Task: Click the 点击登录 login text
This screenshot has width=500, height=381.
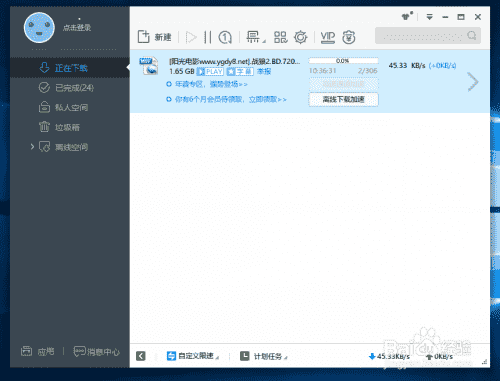Action: [x=77, y=28]
